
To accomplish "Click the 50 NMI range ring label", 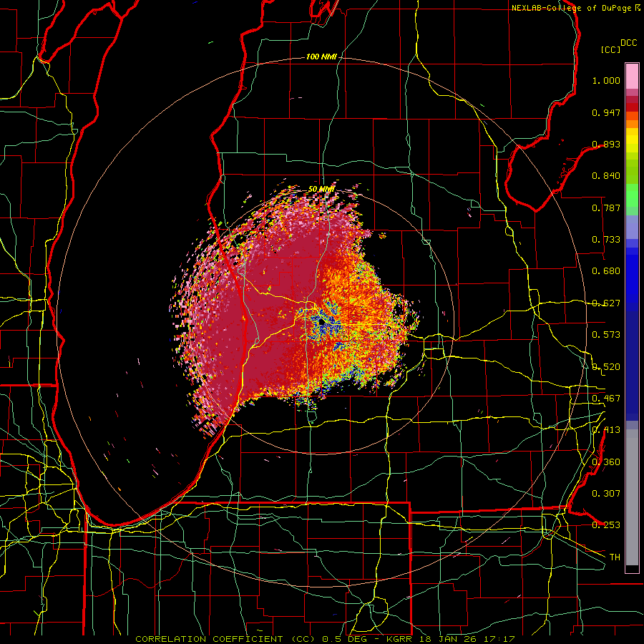I will coord(321,189).
